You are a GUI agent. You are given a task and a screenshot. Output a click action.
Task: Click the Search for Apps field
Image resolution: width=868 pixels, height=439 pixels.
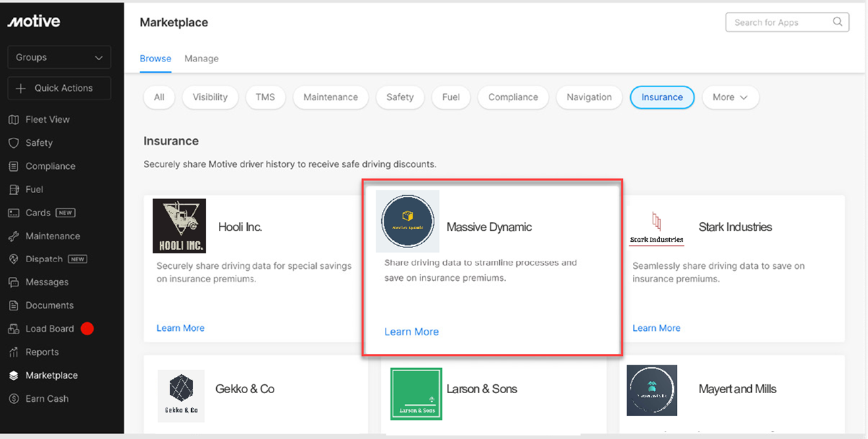(x=787, y=22)
